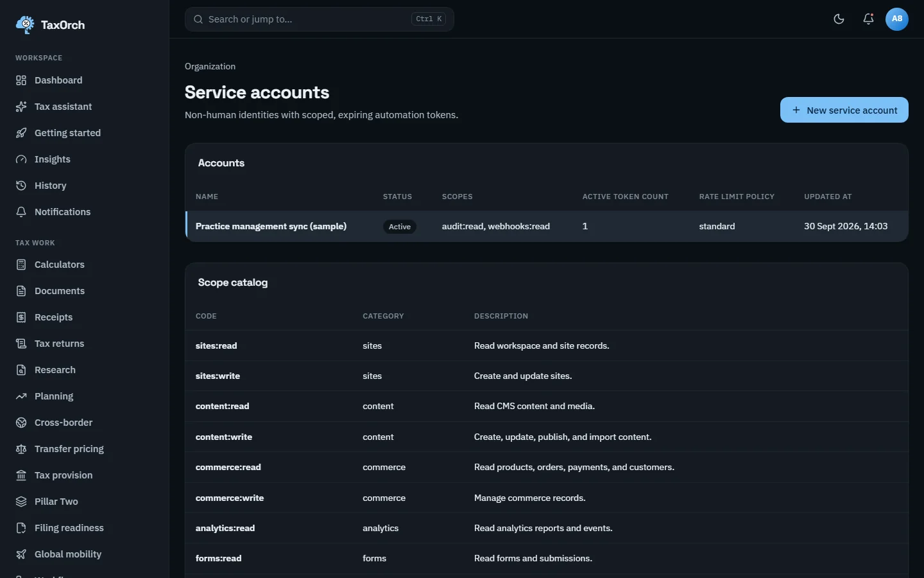Select the sites:read scope code

click(216, 346)
